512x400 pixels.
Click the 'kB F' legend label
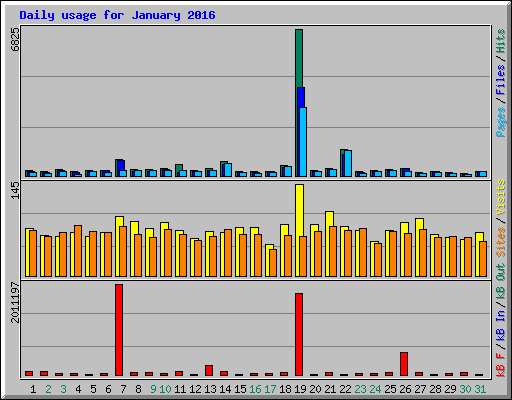[500, 365]
